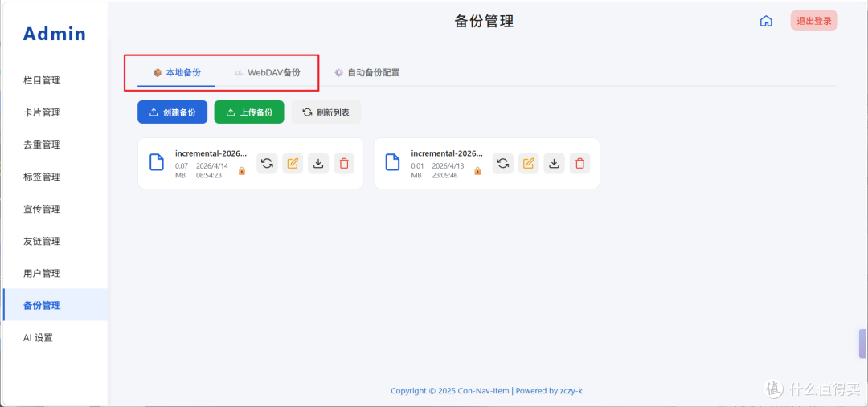Screen dimensions: 868x407
Task: Delete the 2026/4/14 backup with trash icon
Action: point(344,163)
